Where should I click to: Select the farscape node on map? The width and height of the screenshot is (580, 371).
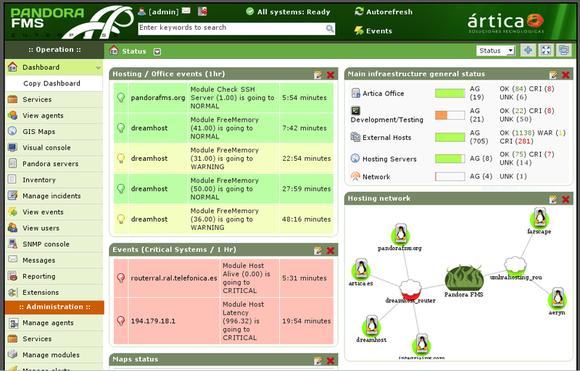(540, 218)
